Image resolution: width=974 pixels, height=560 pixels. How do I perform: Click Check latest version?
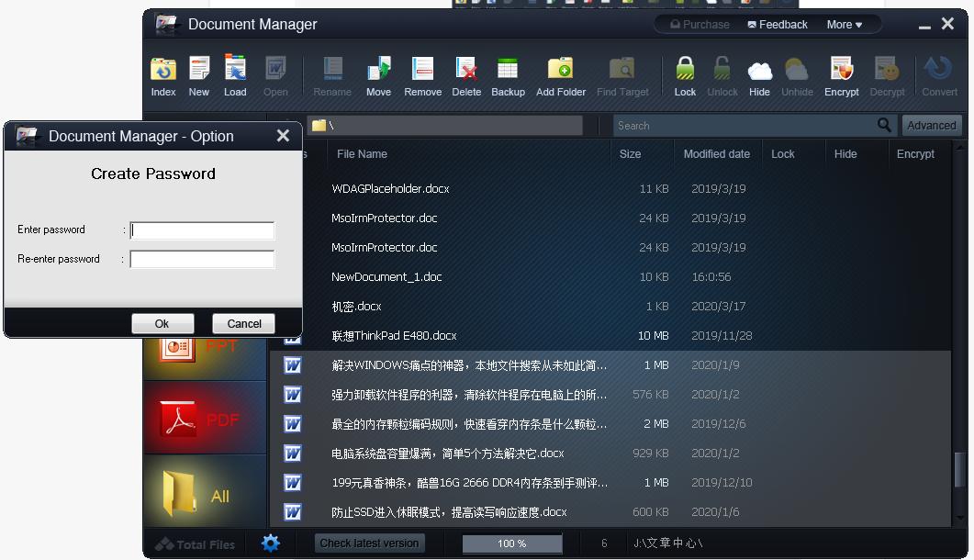[369, 543]
